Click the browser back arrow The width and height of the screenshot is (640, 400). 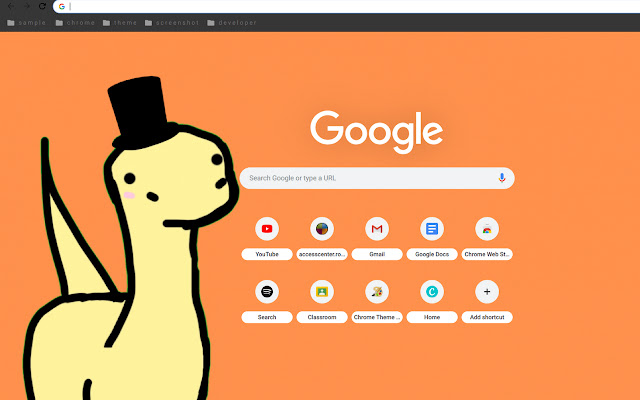[11, 6]
